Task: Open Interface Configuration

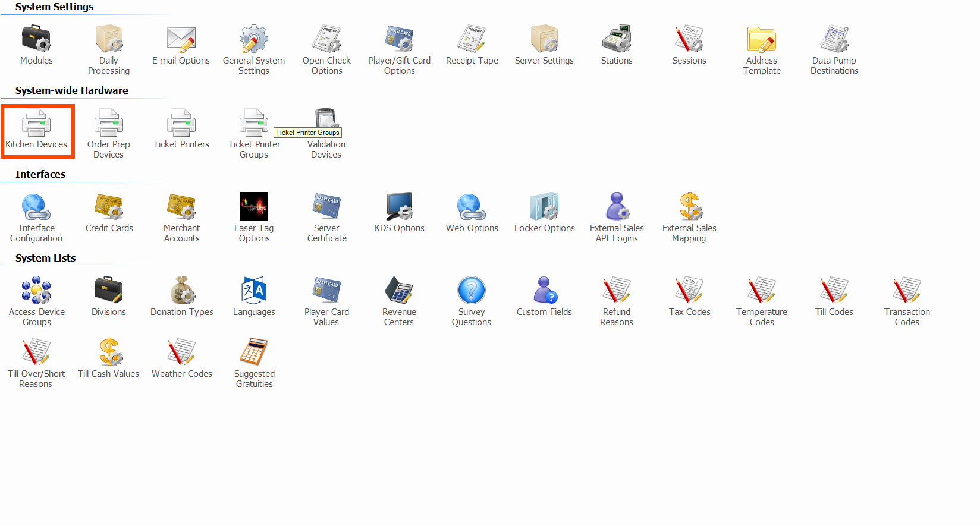Action: tap(36, 207)
